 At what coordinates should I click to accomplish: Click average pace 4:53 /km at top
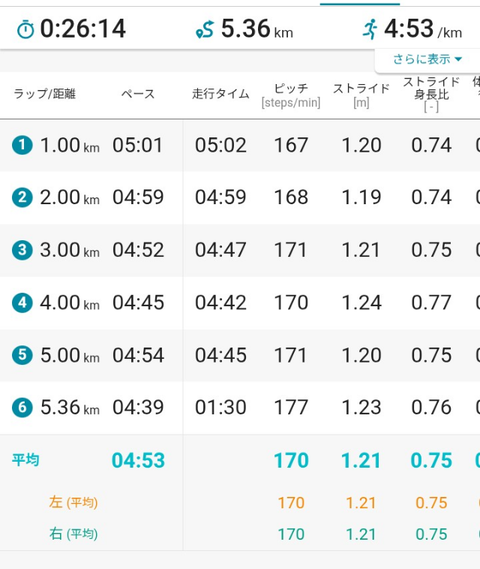(x=423, y=29)
